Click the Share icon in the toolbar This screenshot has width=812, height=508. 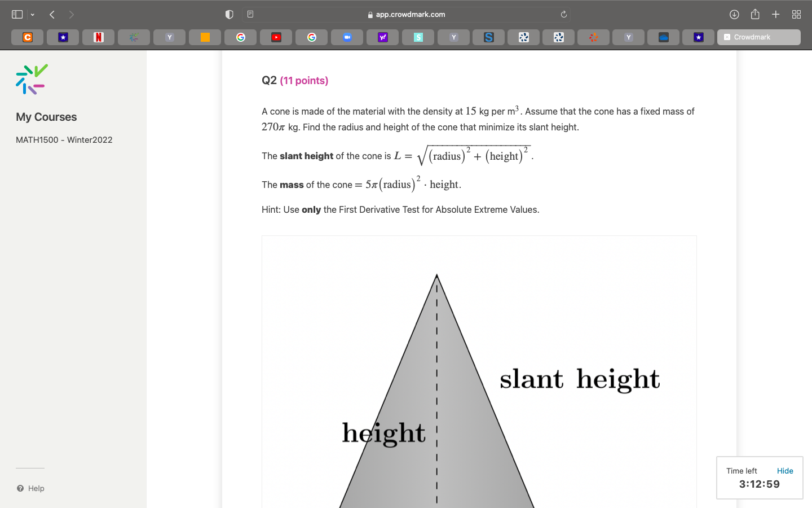754,14
